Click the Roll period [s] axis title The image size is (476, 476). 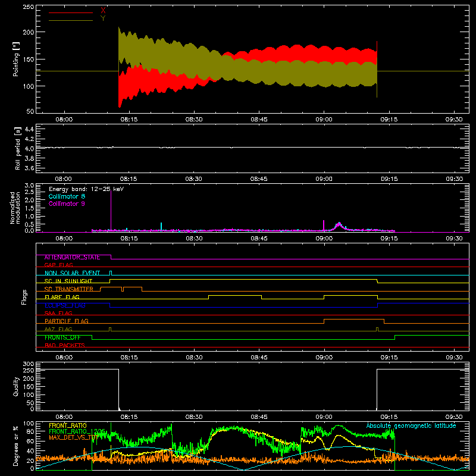point(18,149)
